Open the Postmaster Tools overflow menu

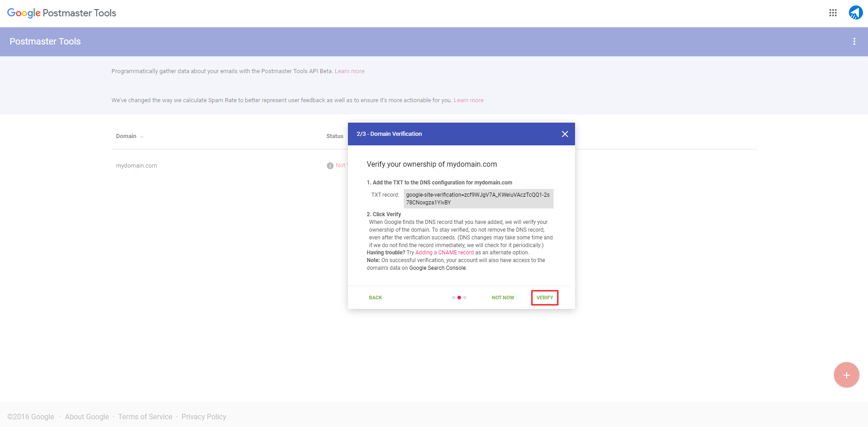854,41
